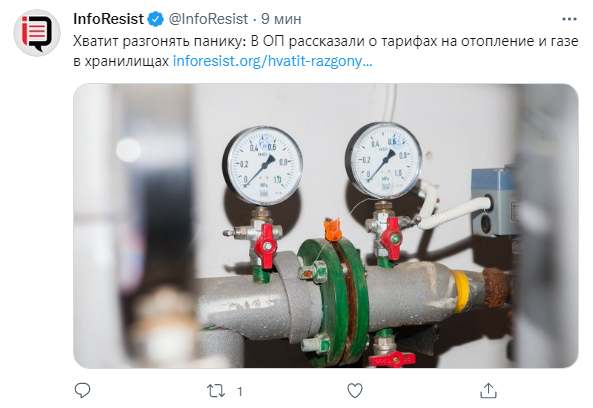Viewport: 593px width, 408px height.
Task: Click the InfoResist display name
Action: click(x=108, y=19)
